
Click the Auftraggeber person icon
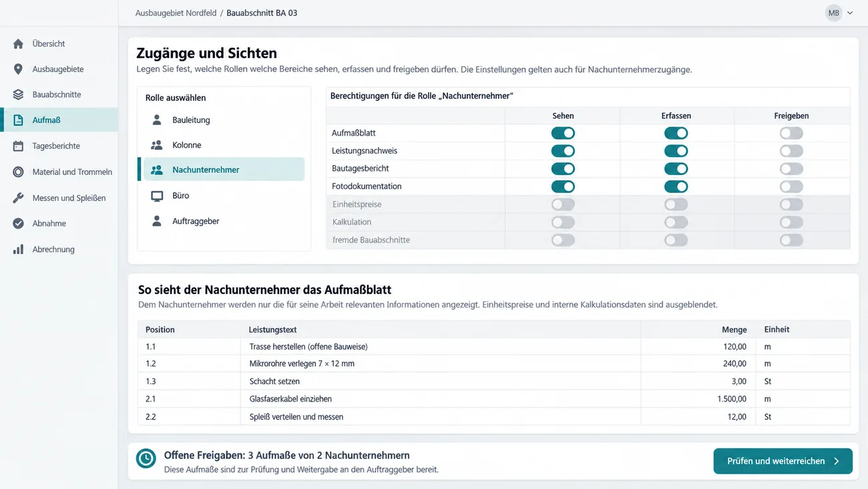click(x=157, y=221)
